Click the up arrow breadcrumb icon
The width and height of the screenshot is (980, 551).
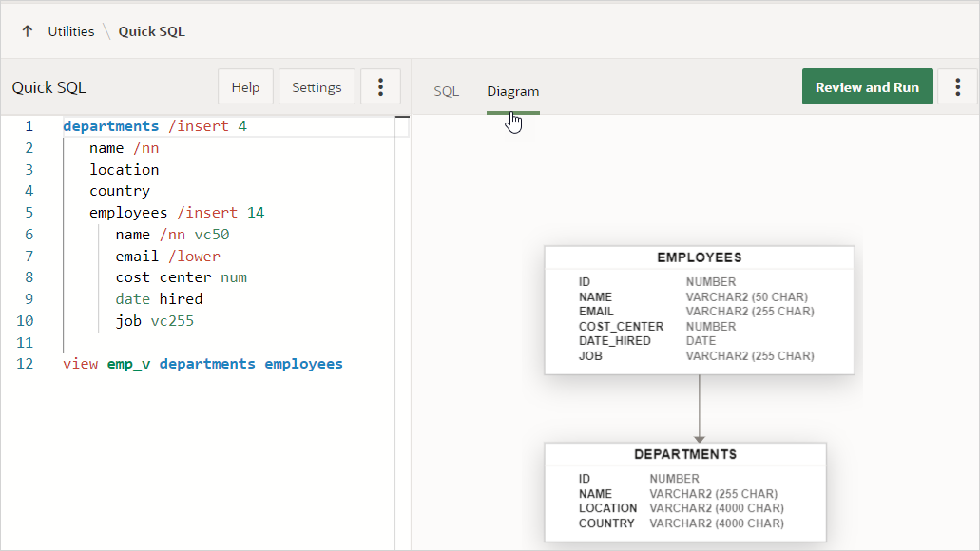click(x=27, y=31)
